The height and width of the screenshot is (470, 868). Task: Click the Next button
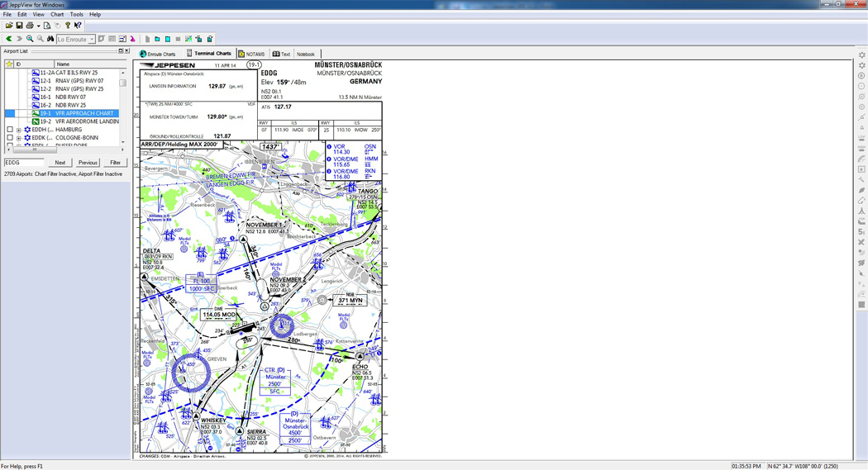[60, 163]
